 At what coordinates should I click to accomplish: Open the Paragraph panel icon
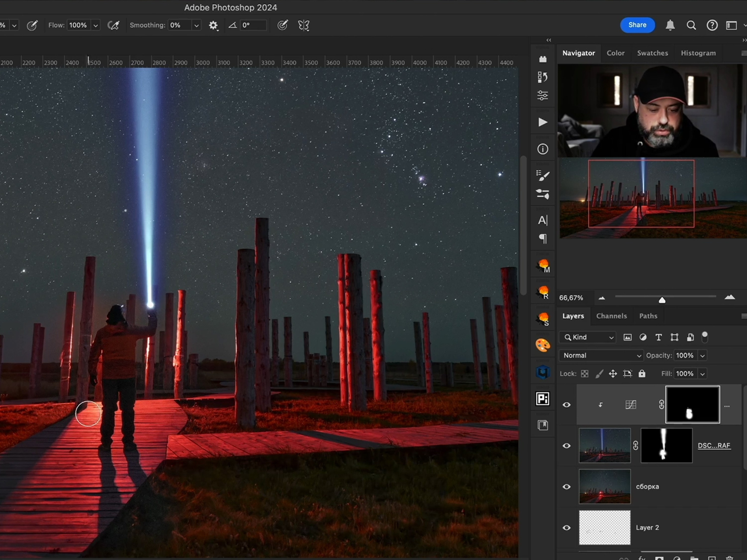point(542,239)
